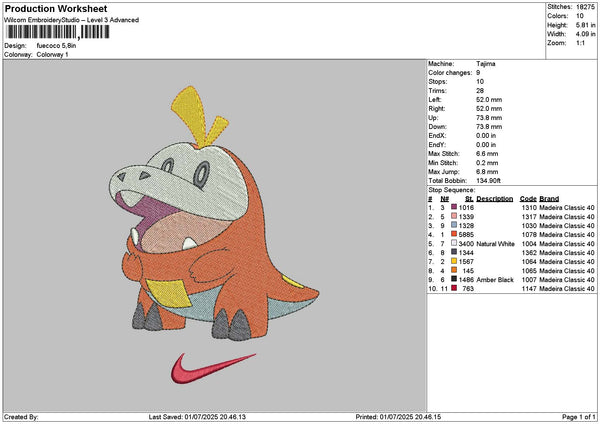
Task: Click thread code '1078' in row 4
Action: tap(529, 235)
